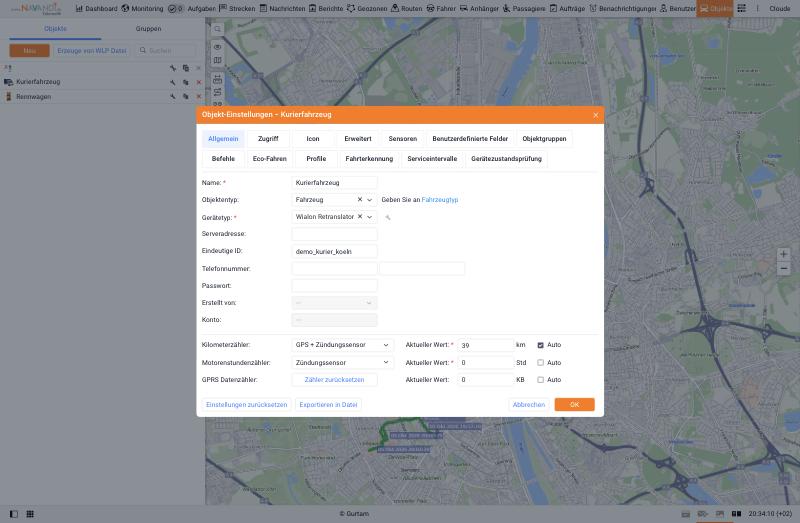
Task: Open the Fahrterkennung tab
Action: (x=369, y=159)
